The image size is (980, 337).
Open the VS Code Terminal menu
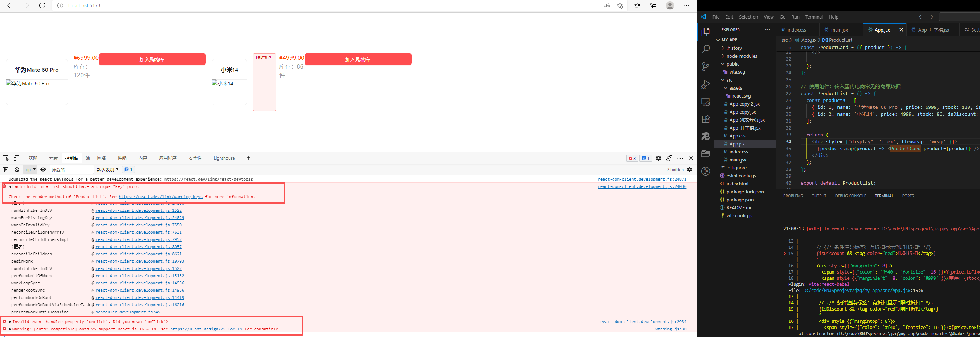click(x=814, y=17)
